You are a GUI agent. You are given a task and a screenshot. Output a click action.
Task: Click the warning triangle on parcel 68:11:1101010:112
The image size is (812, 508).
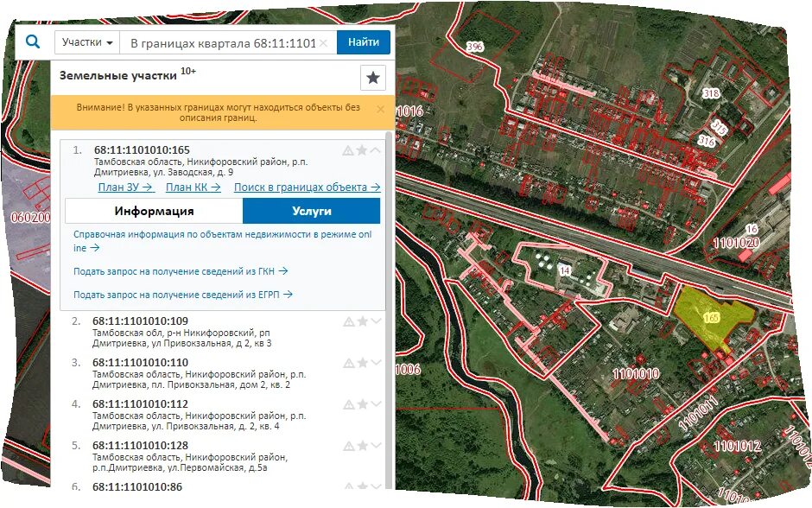pos(349,403)
